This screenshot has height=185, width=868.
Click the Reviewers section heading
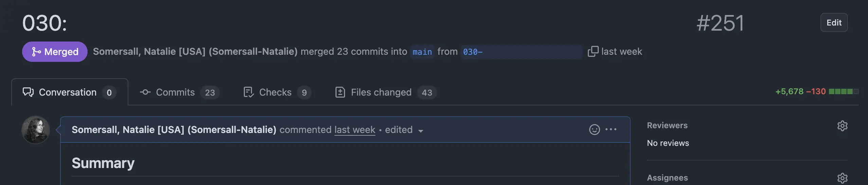tap(667, 125)
